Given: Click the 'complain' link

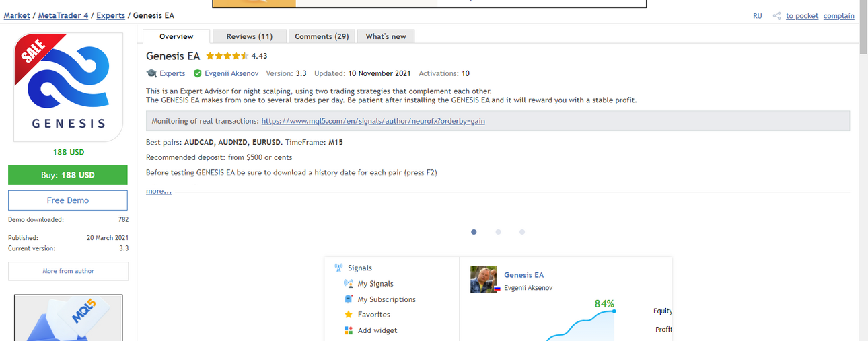Looking at the screenshot, I should tap(839, 16).
